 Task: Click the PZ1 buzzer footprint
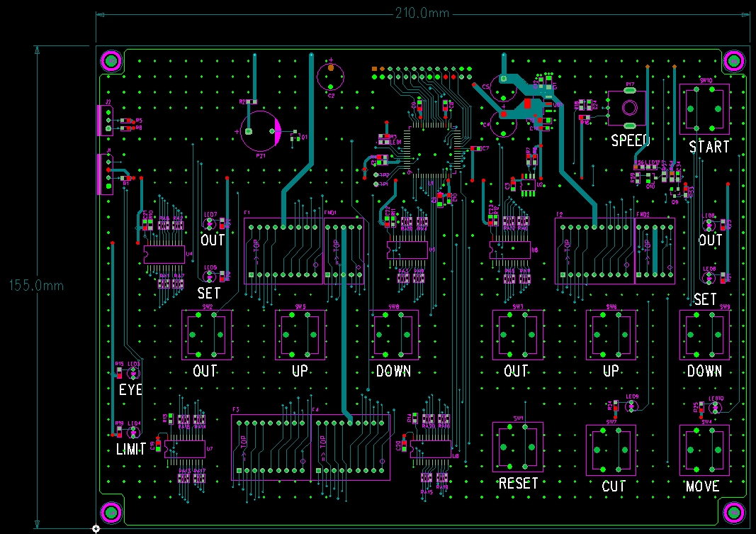261,131
